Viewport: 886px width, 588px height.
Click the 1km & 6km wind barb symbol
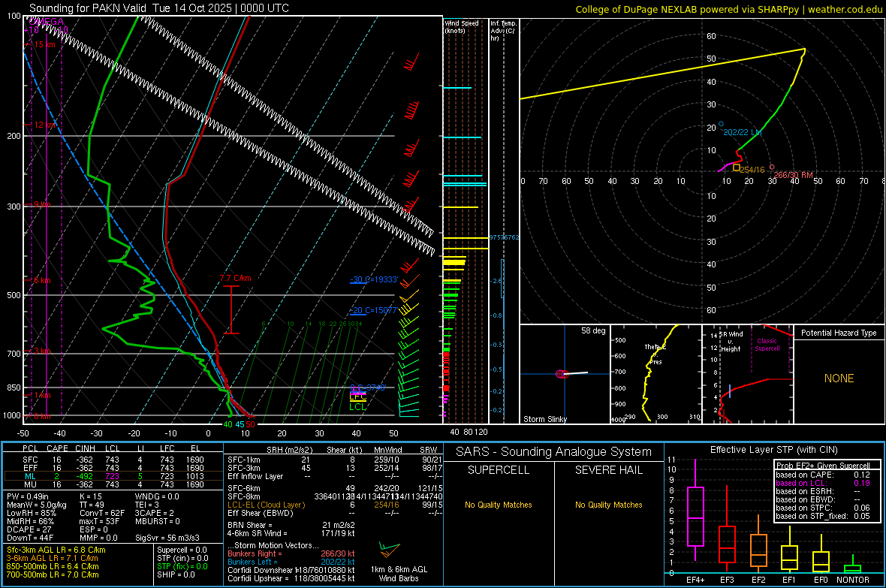390,550
